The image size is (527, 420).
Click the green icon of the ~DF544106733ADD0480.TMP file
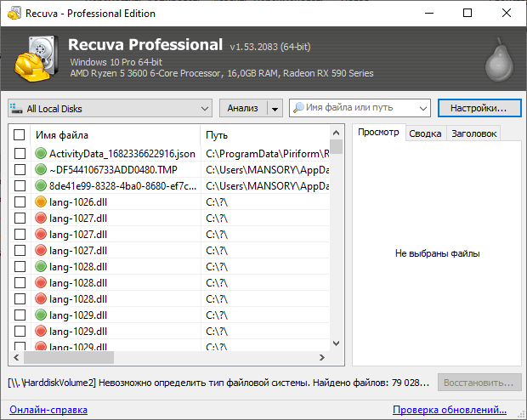[x=40, y=170]
